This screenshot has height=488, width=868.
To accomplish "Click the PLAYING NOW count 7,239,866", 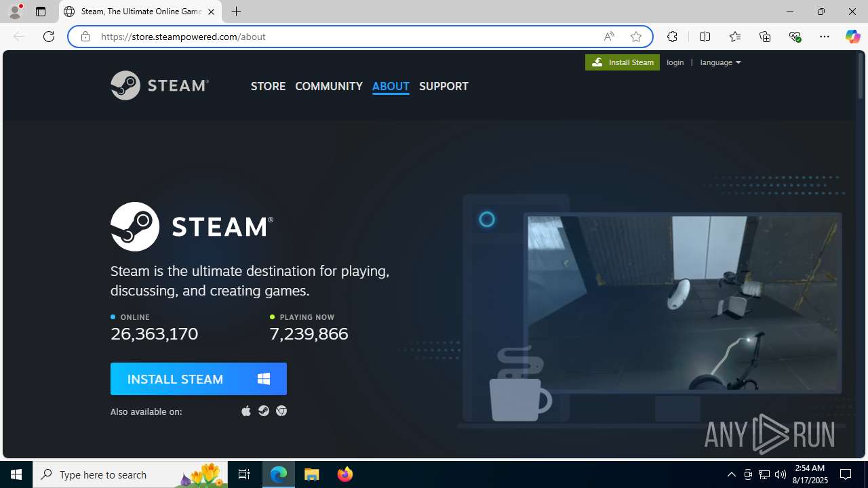I will [309, 333].
